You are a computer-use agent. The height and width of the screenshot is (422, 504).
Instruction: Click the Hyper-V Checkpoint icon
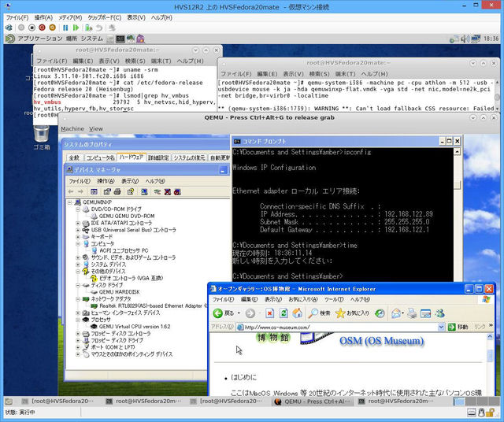pos(89,28)
